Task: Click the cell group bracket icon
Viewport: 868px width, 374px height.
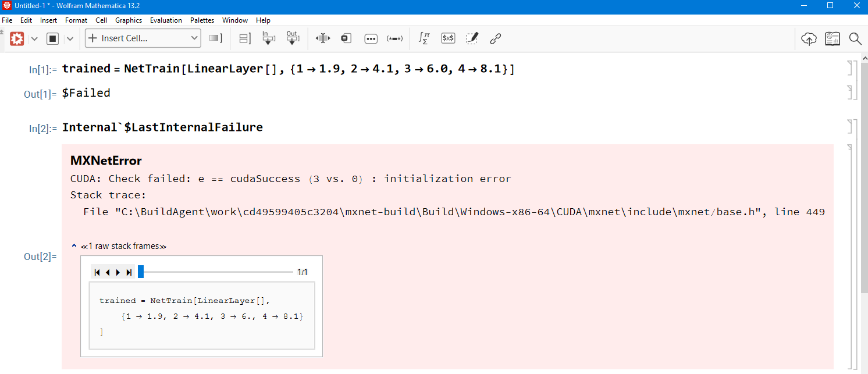Action: click(x=245, y=38)
